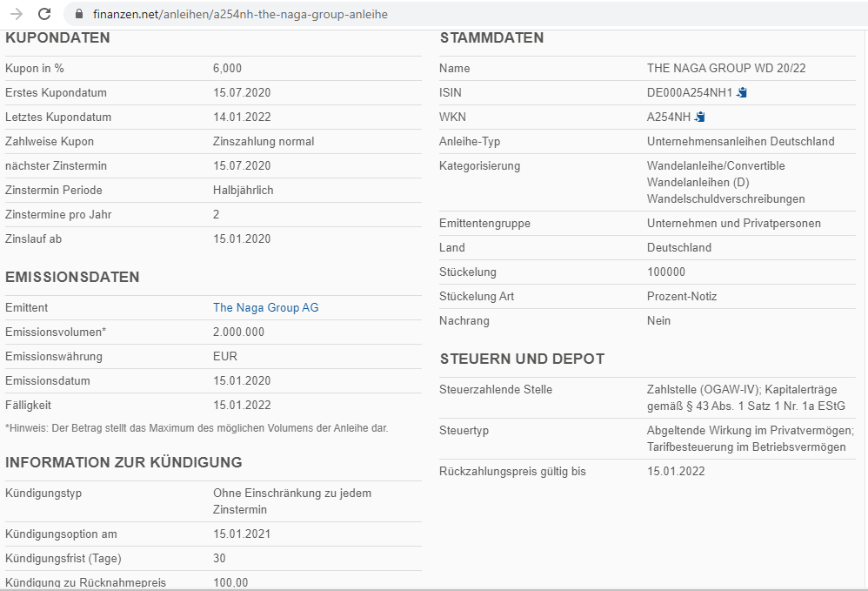This screenshot has height=591, width=868.
Task: Click the Emissionsvolumen value 2.000.000
Action: 238,332
